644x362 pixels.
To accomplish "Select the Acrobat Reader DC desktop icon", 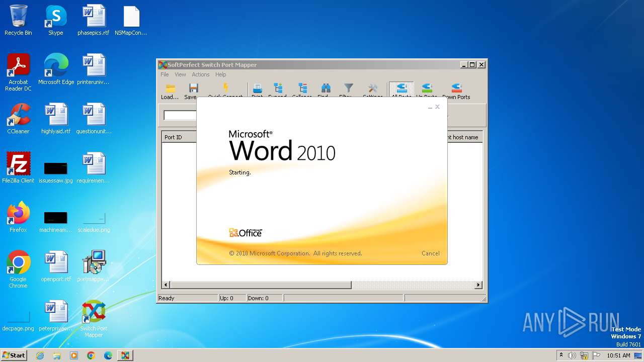I will click(x=18, y=72).
